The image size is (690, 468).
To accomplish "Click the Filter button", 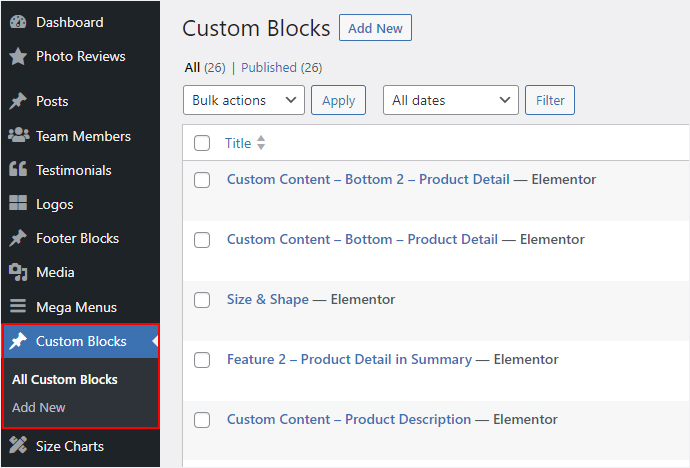I will [x=550, y=100].
